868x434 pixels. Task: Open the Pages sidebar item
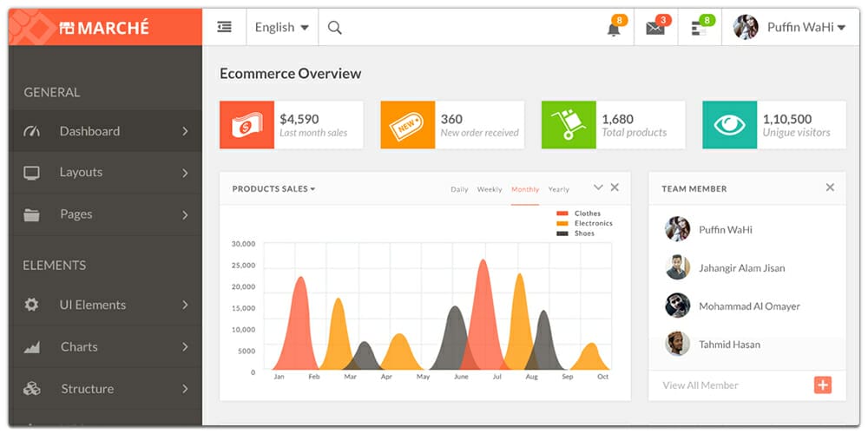[105, 214]
